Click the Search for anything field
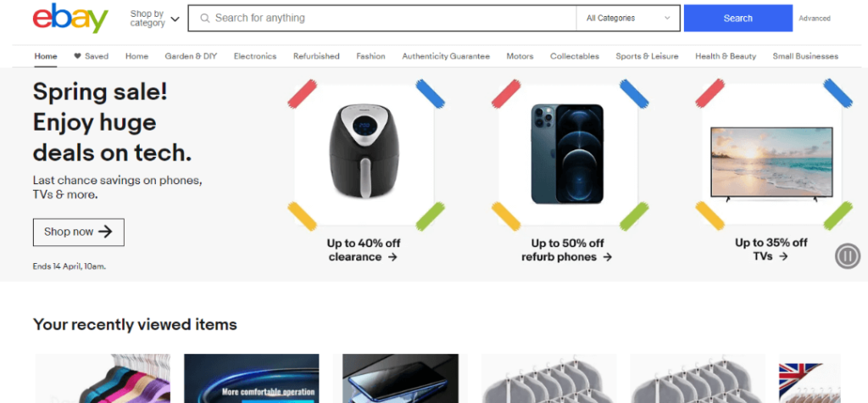Screen dimensions: 868x403 click(382, 19)
